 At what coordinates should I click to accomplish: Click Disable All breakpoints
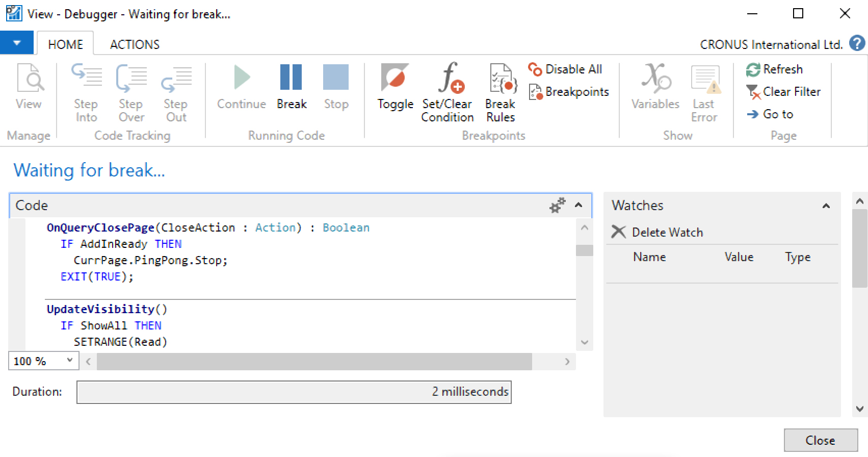565,69
